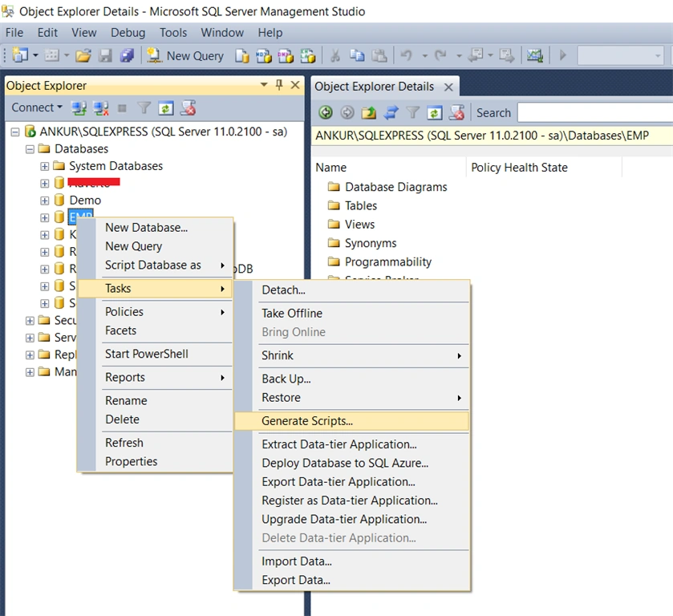This screenshot has height=616, width=673.
Task: Choose Back Up... in the submenu
Action: [286, 379]
